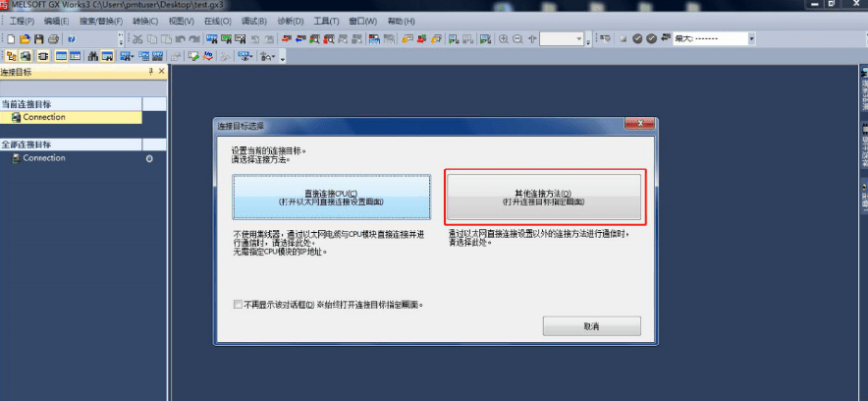Viewport: 868px width, 401px height.
Task: Pin the 连接目标 panel
Action: 150,72
